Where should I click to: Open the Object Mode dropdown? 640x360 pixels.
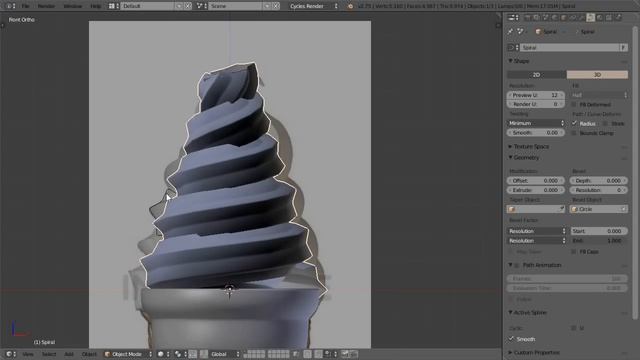[128, 354]
